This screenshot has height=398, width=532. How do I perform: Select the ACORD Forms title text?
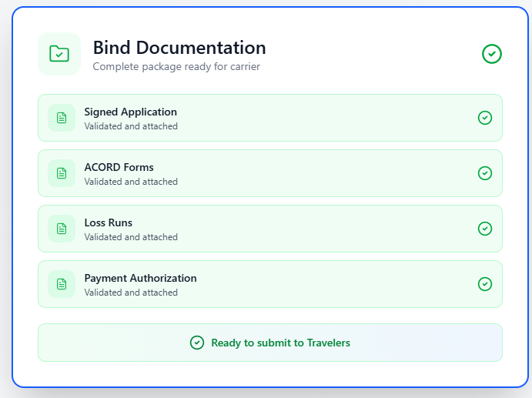[119, 167]
